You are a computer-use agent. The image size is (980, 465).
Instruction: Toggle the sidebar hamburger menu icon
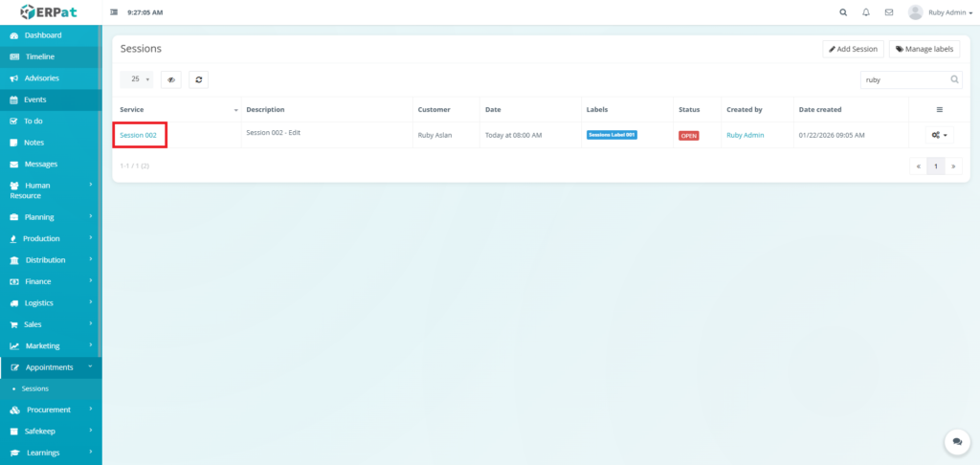[115, 12]
